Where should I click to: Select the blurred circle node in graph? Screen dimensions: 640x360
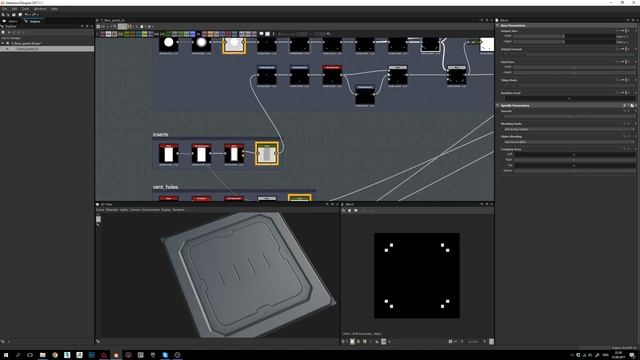(x=201, y=44)
